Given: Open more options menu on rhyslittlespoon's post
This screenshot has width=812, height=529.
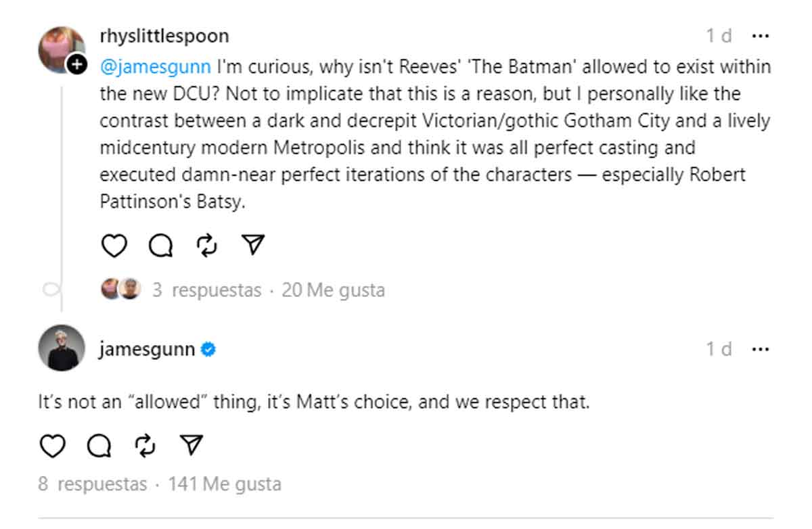Looking at the screenshot, I should click(761, 36).
